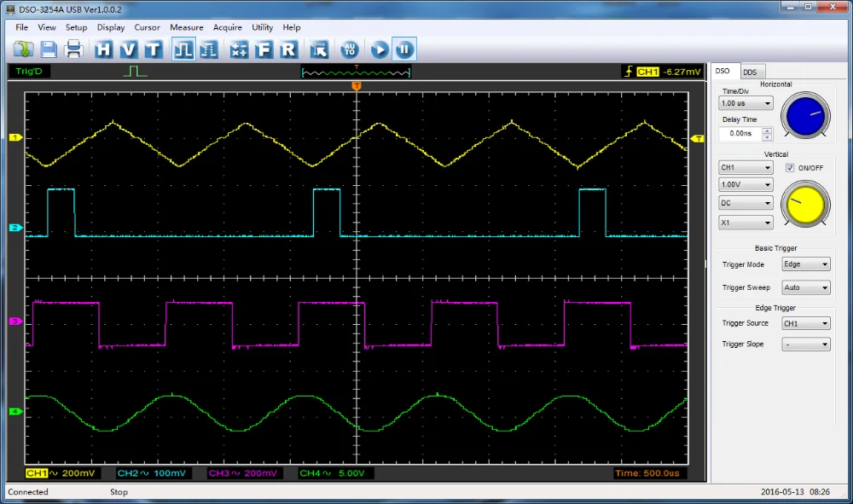853x504 pixels.
Task: Click the open file toolbar icon
Action: pyautogui.click(x=23, y=49)
